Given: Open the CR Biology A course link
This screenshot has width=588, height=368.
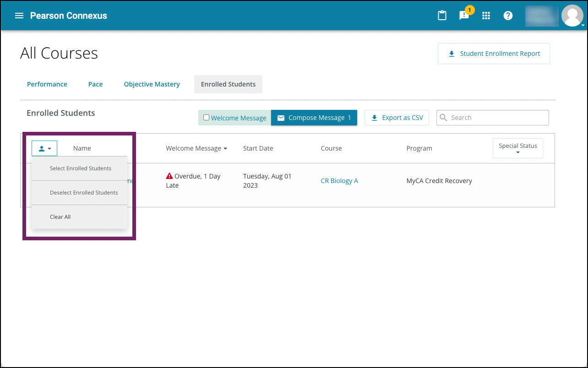Looking at the screenshot, I should click(339, 181).
